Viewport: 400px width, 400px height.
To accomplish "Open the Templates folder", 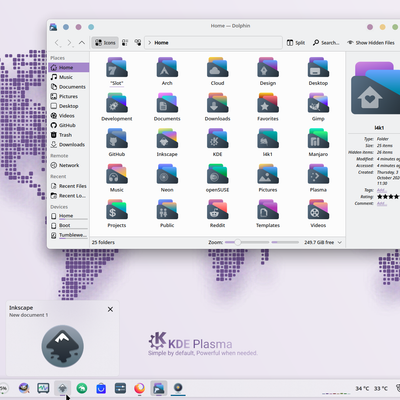I will pyautogui.click(x=268, y=210).
